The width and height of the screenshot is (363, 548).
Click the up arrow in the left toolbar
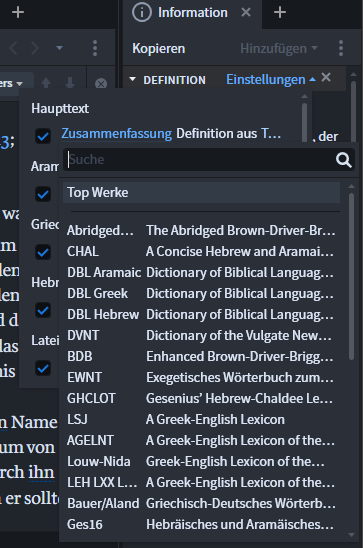tap(46, 83)
